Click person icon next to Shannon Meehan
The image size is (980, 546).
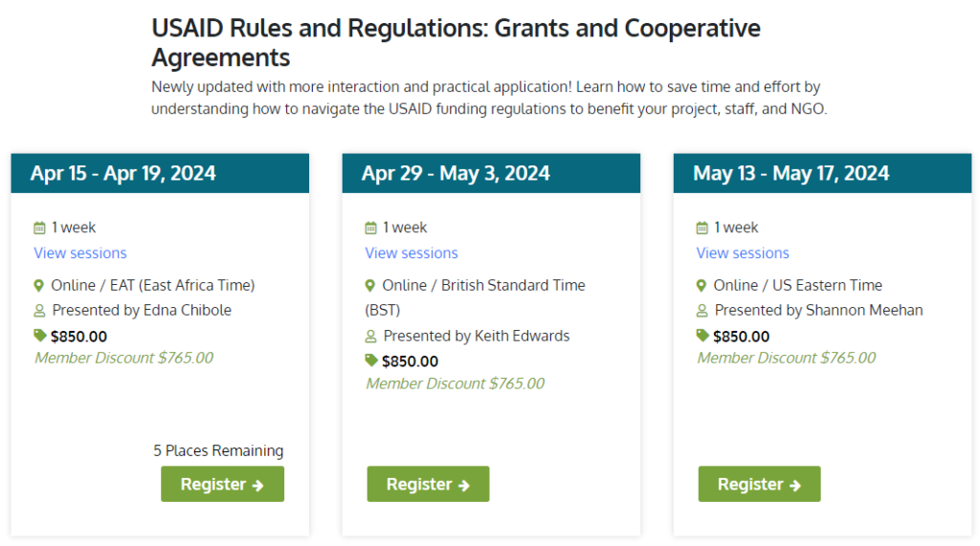[702, 311]
